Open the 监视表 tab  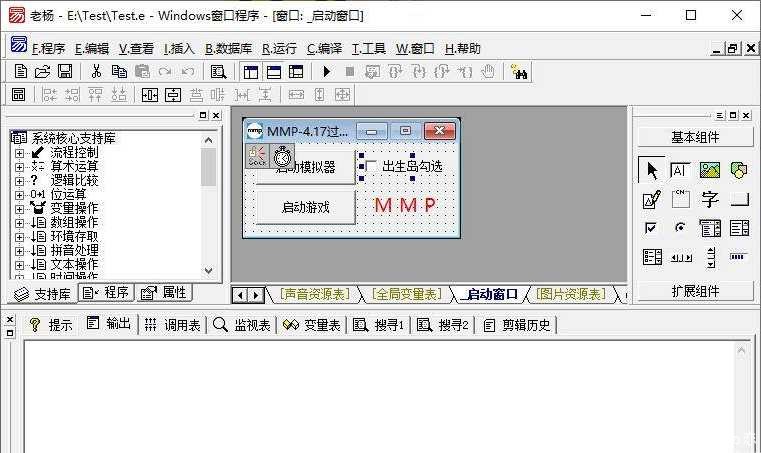pyautogui.click(x=242, y=325)
